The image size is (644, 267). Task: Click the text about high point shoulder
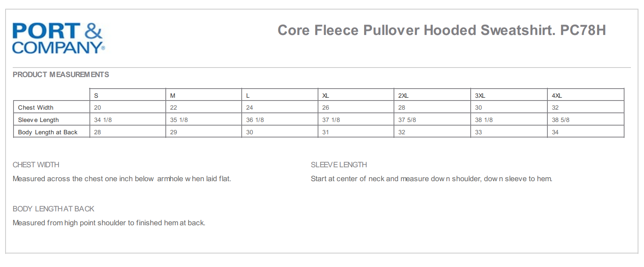pyautogui.click(x=109, y=223)
